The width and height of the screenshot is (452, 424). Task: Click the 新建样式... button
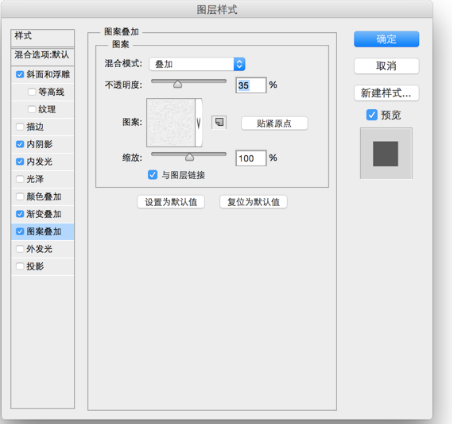click(386, 93)
